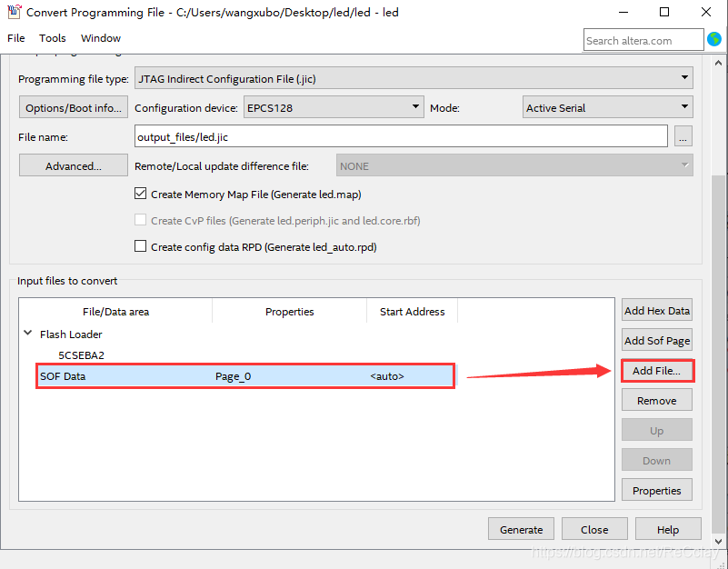This screenshot has width=728, height=569.
Task: Click the Add File button
Action: coord(657,371)
